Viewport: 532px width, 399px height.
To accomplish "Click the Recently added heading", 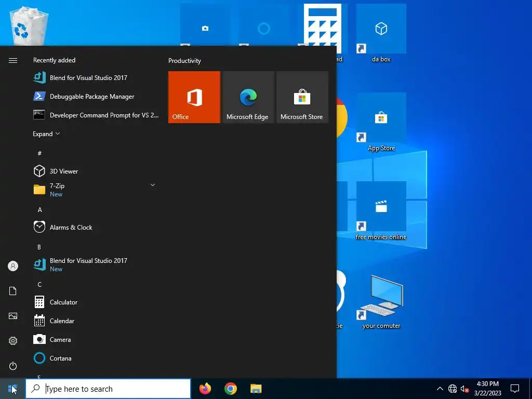I will coord(54,60).
